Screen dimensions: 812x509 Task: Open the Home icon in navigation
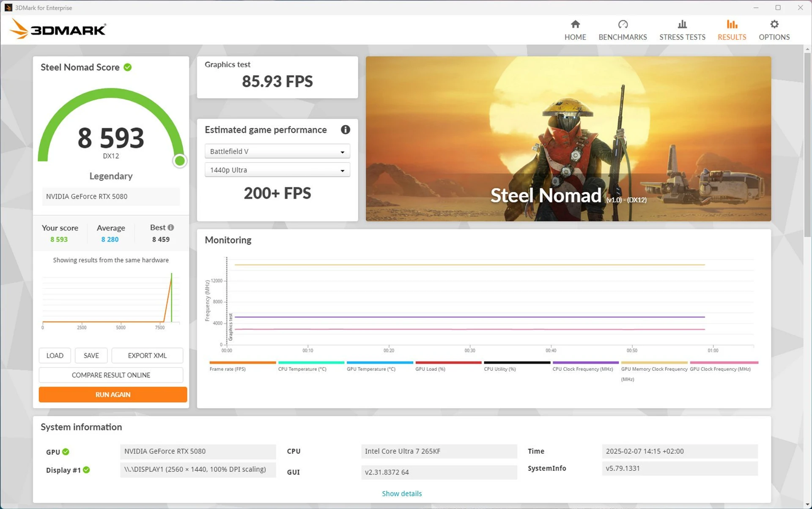[x=575, y=24]
